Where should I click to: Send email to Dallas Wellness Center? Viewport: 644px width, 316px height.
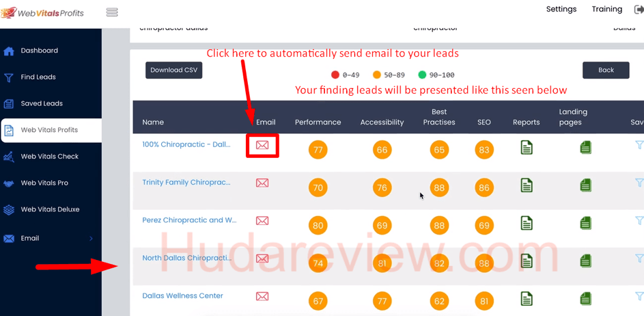(262, 296)
